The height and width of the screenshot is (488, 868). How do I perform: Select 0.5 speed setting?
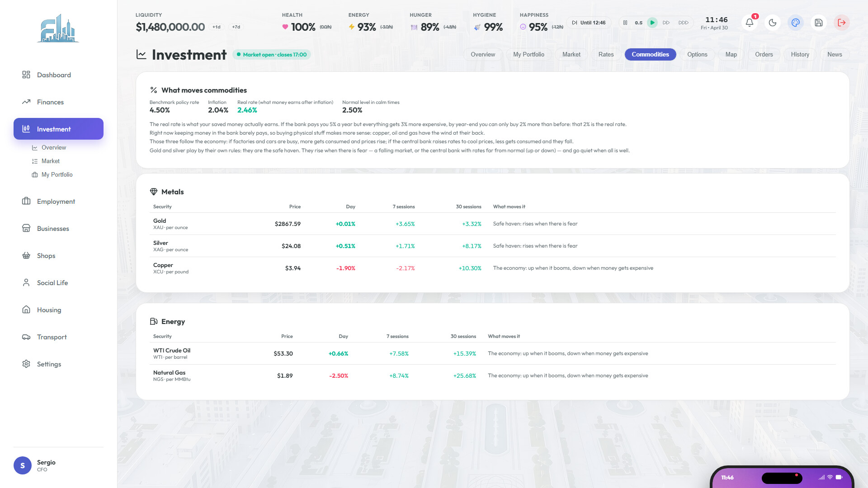(x=639, y=23)
